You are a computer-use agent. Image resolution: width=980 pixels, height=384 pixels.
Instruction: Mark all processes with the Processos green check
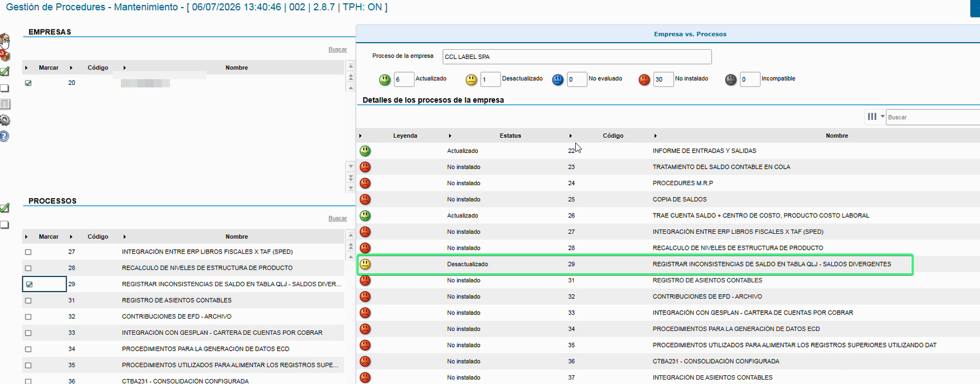click(4, 208)
